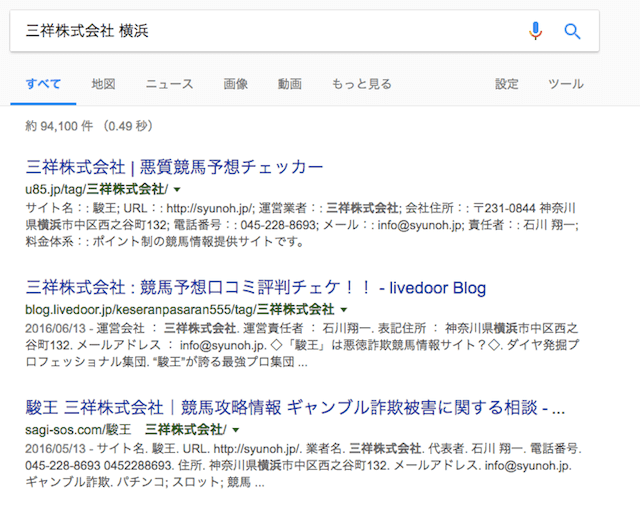Image resolution: width=640 pixels, height=508 pixels.
Task: Open the 動画 tab
Action: pyautogui.click(x=290, y=84)
